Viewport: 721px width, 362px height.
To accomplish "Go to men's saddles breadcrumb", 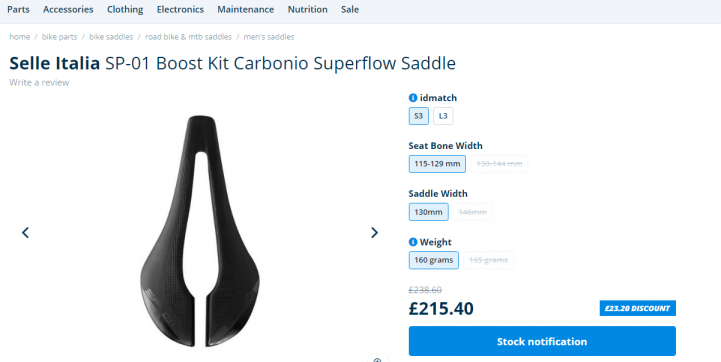I will [269, 37].
